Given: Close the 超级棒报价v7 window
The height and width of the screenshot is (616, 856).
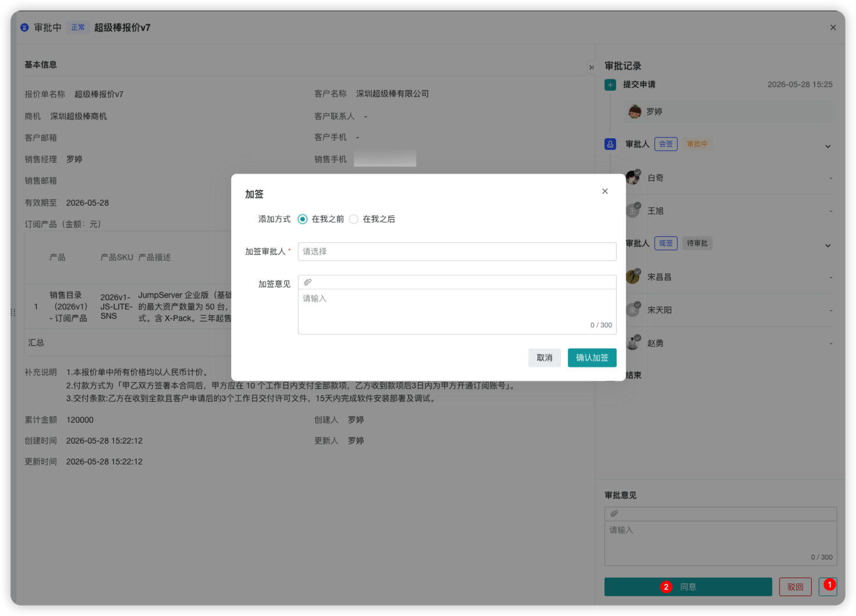Looking at the screenshot, I should tap(833, 27).
